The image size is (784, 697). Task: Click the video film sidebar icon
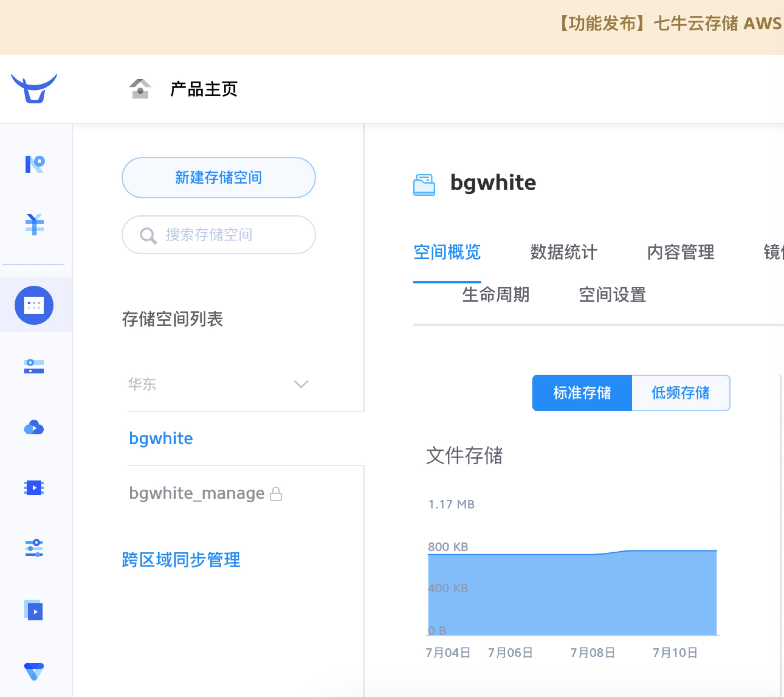coord(34,488)
